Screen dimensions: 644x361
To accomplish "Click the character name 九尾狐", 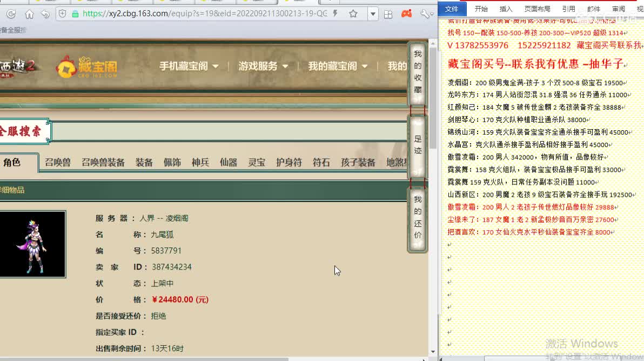I will click(x=162, y=235).
